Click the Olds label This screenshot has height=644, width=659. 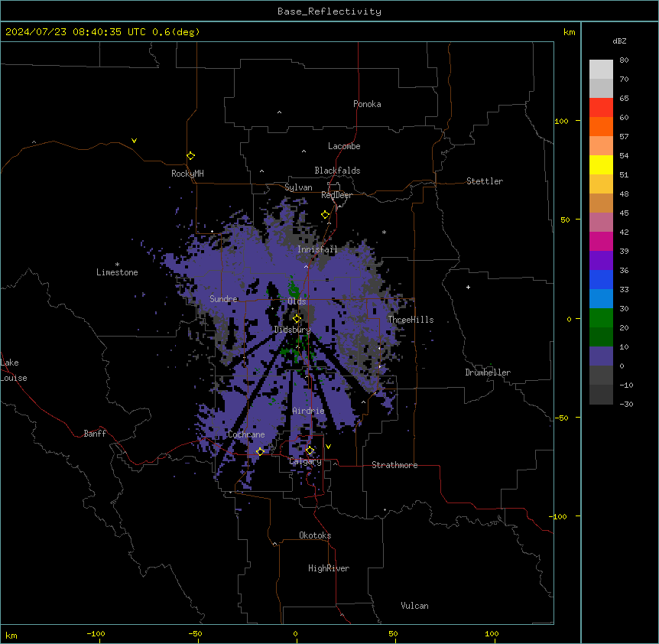click(297, 301)
